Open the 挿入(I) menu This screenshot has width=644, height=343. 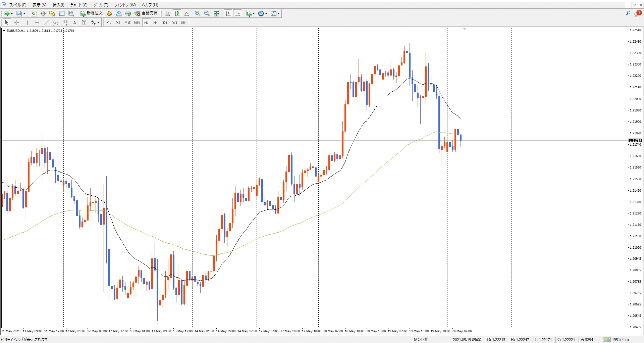(x=58, y=5)
